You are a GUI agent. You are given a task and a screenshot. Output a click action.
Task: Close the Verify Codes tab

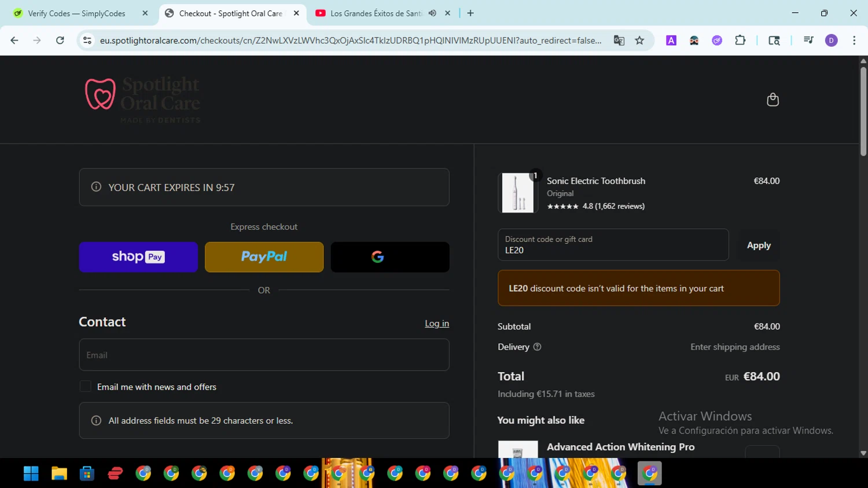pos(145,13)
